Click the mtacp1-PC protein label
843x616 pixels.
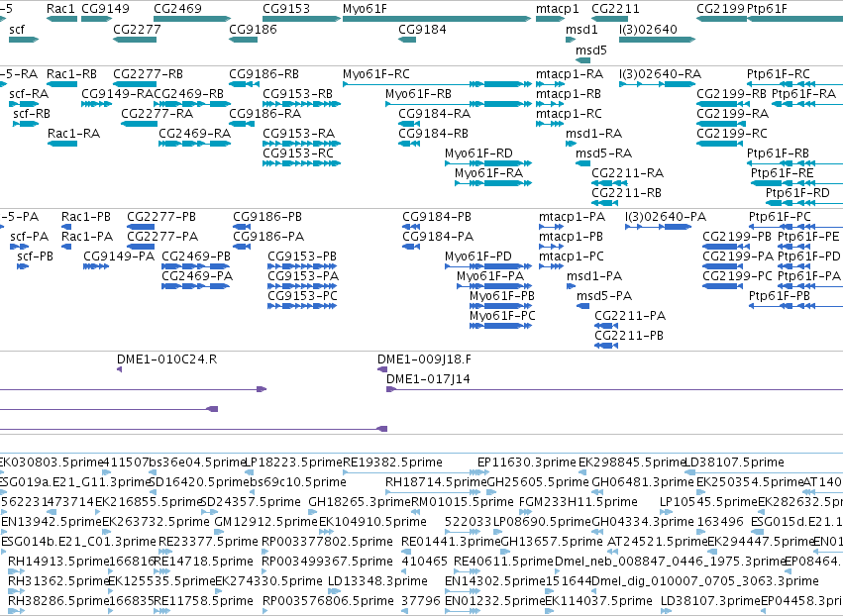(x=571, y=257)
